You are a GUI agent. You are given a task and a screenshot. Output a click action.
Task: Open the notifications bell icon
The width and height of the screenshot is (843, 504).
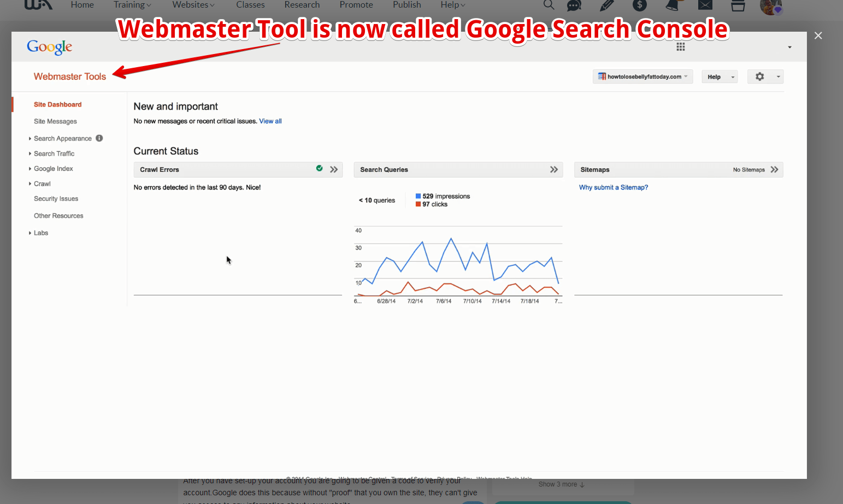coord(673,5)
